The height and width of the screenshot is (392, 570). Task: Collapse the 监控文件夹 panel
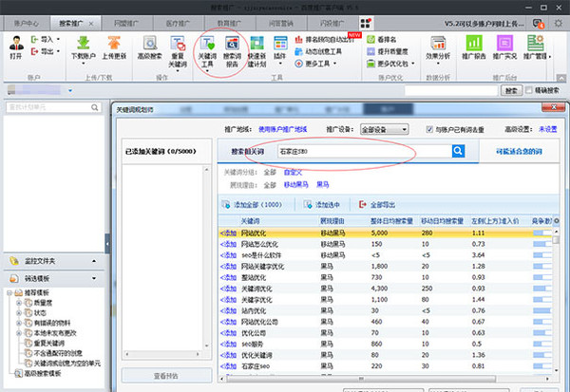pos(94,261)
